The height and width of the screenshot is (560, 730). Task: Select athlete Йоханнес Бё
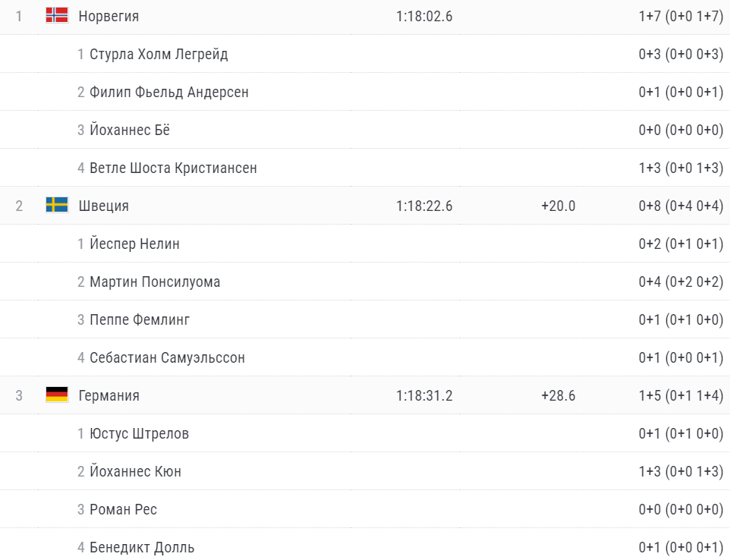[x=130, y=130]
